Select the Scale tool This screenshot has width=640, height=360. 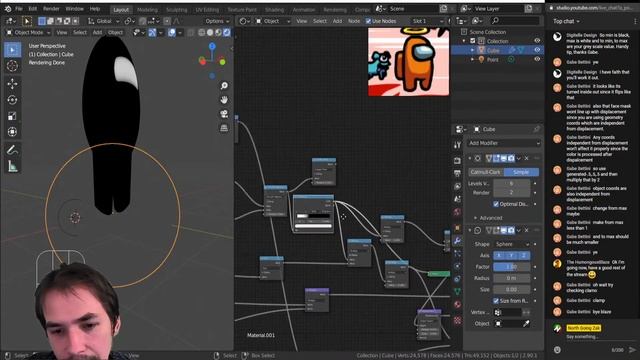pos(12,116)
